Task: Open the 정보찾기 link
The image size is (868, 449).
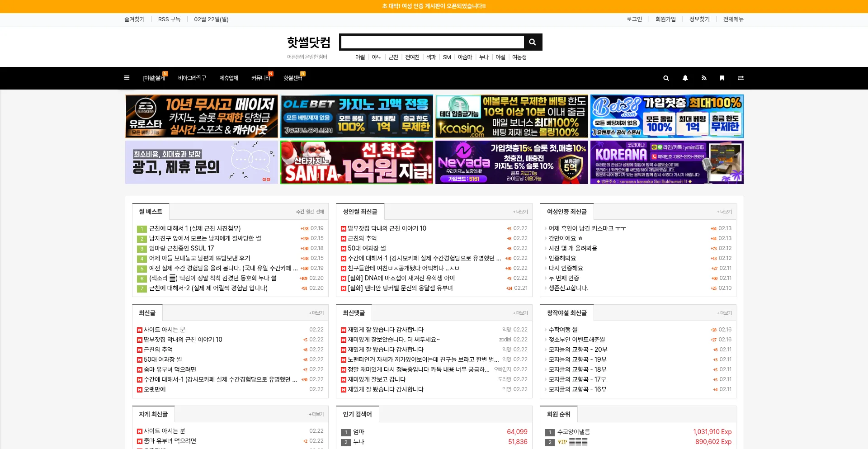Action: click(699, 19)
